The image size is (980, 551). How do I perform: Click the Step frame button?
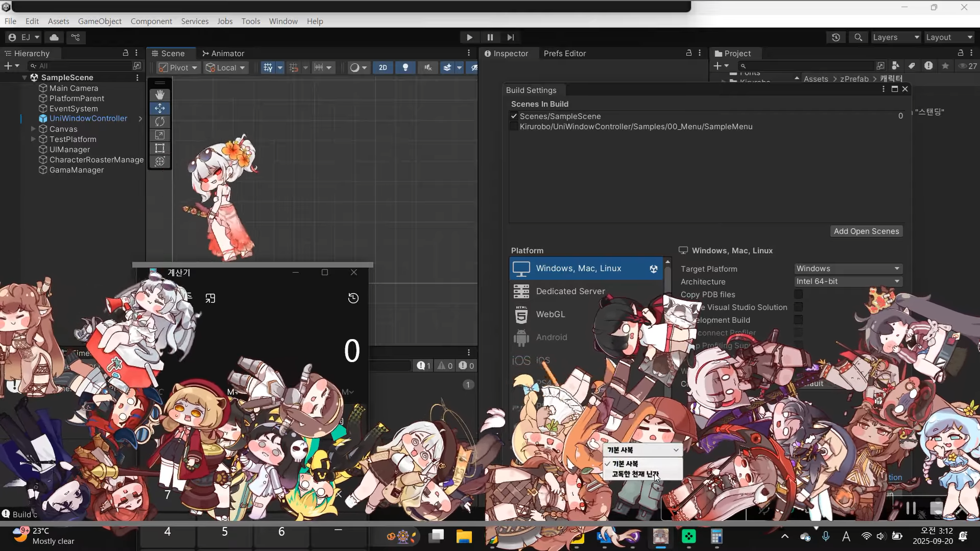[510, 37]
